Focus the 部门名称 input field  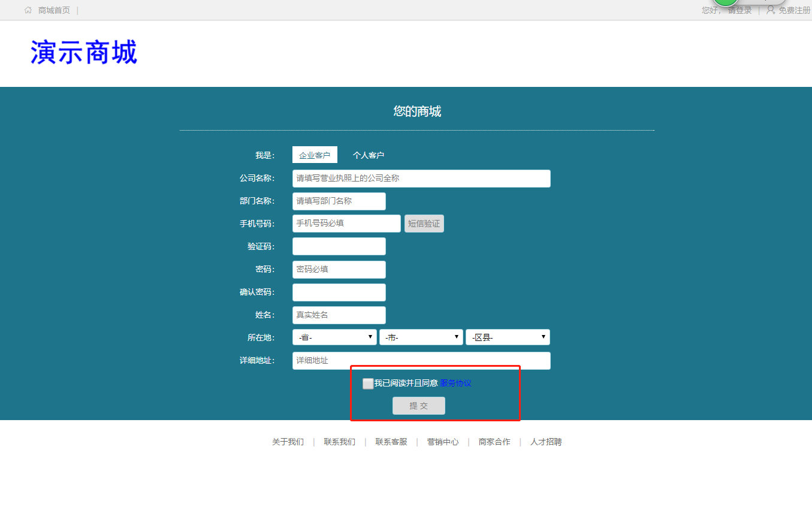pos(339,201)
